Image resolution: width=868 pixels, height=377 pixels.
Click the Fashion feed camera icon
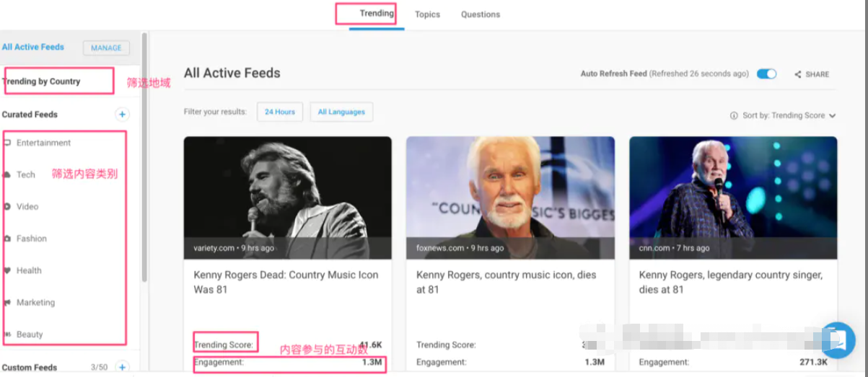tap(8, 239)
